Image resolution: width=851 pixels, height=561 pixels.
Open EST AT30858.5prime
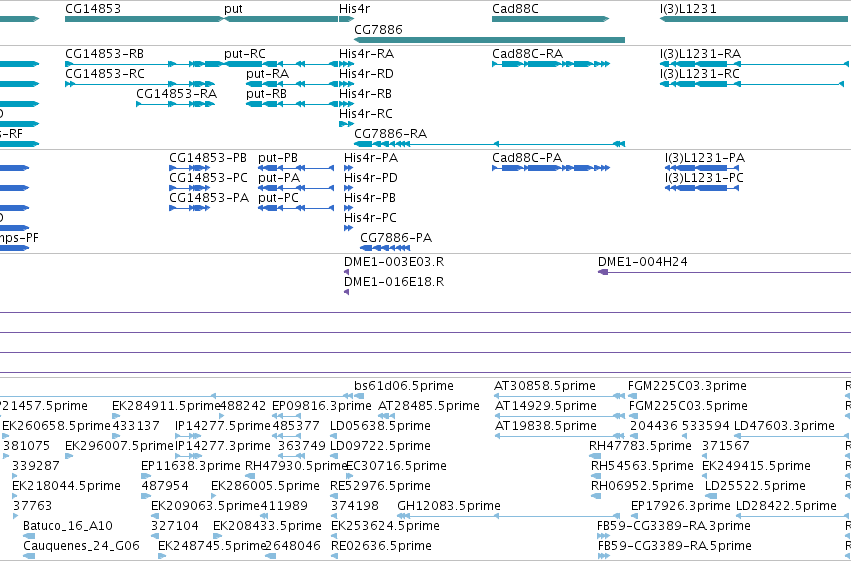click(x=545, y=386)
